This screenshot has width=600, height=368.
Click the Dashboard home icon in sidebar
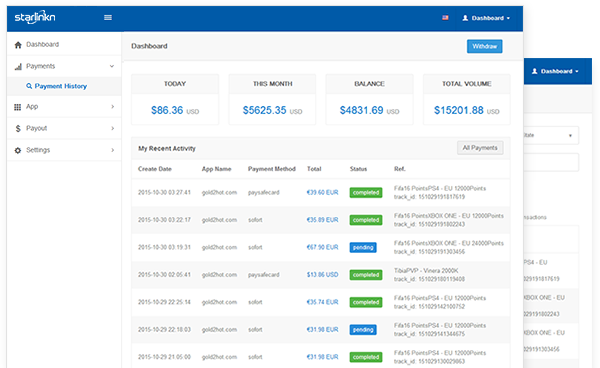(x=18, y=45)
